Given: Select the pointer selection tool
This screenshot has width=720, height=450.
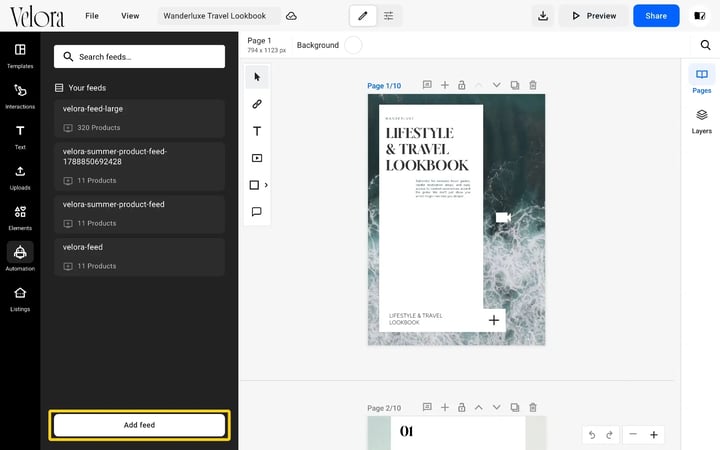Looking at the screenshot, I should tap(257, 77).
